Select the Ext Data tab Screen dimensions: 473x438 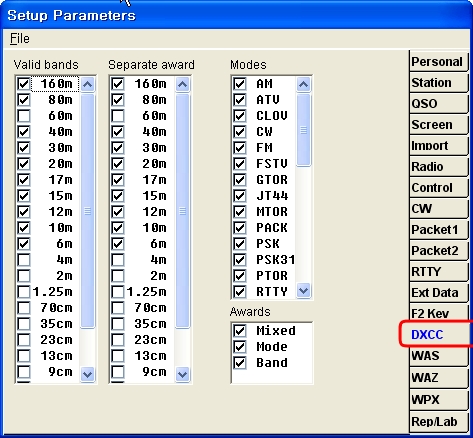click(438, 293)
